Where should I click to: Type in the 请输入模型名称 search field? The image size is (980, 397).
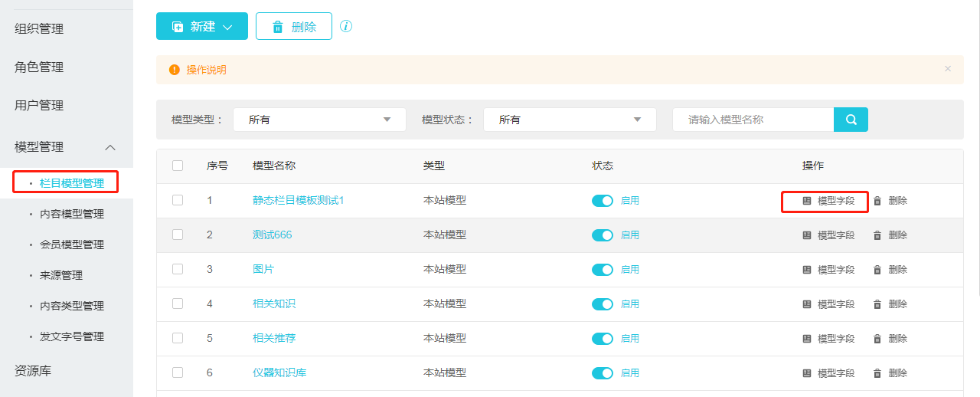point(753,120)
